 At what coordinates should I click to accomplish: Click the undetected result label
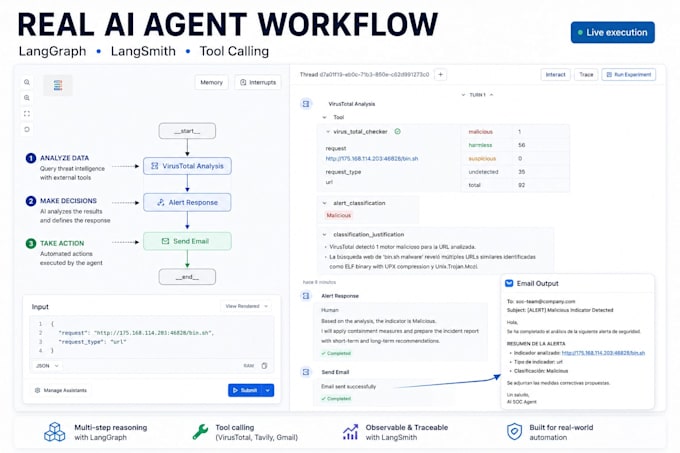pos(483,172)
